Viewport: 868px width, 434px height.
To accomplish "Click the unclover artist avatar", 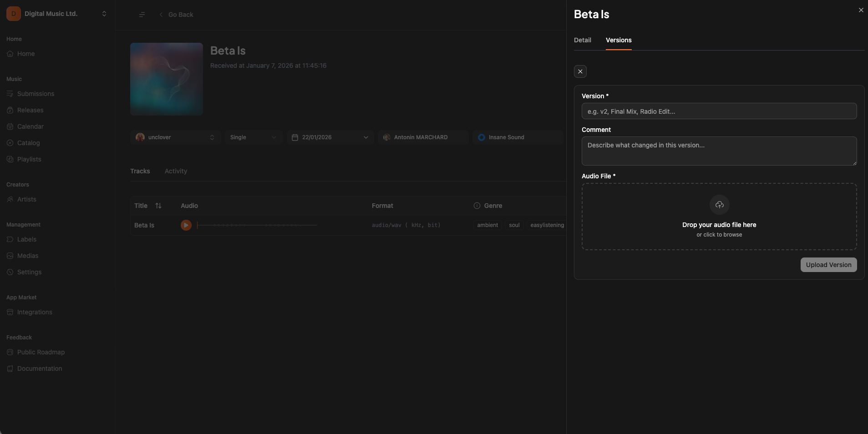I will (x=140, y=137).
